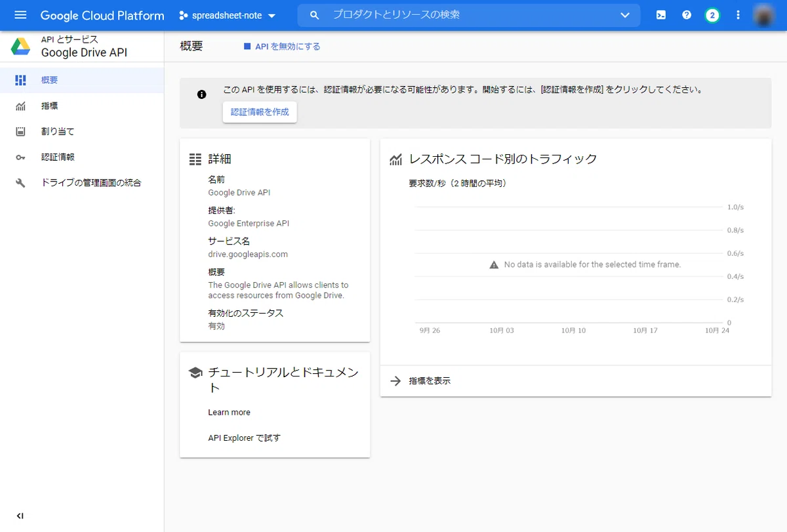Open the spreadsheet-note project selector
This screenshot has height=532, width=787.
pos(228,15)
